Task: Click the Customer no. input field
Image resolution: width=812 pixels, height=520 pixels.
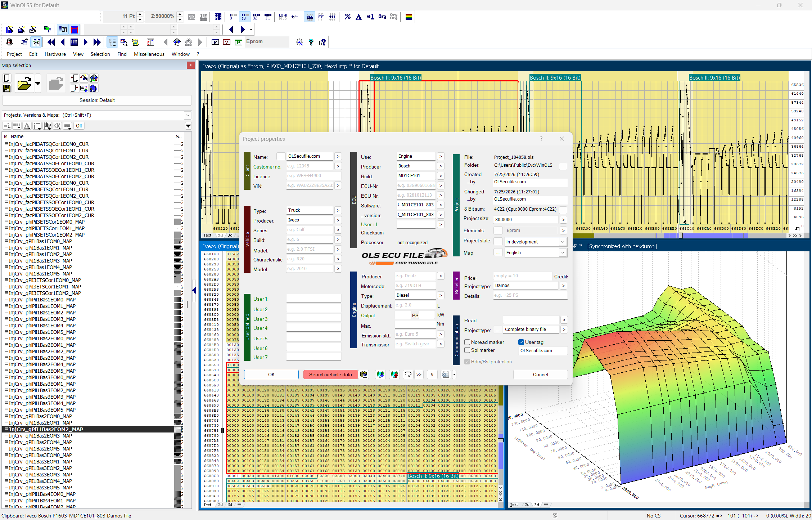Action: pyautogui.click(x=310, y=166)
